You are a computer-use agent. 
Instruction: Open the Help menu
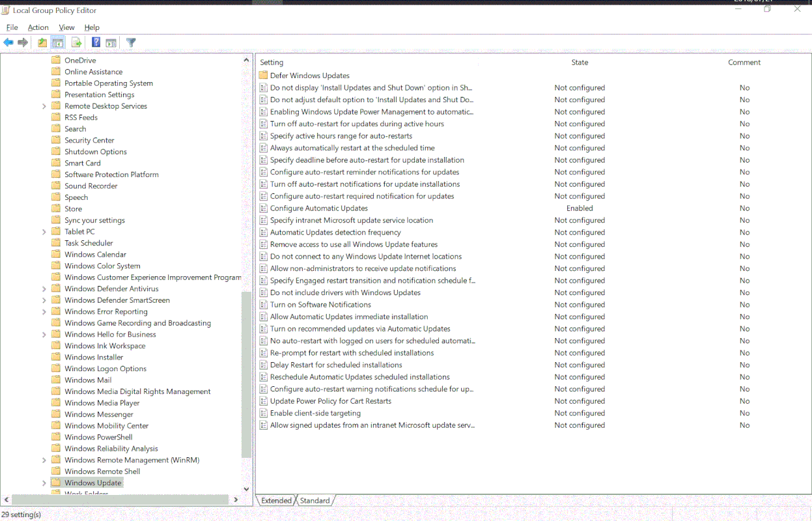pos(92,27)
